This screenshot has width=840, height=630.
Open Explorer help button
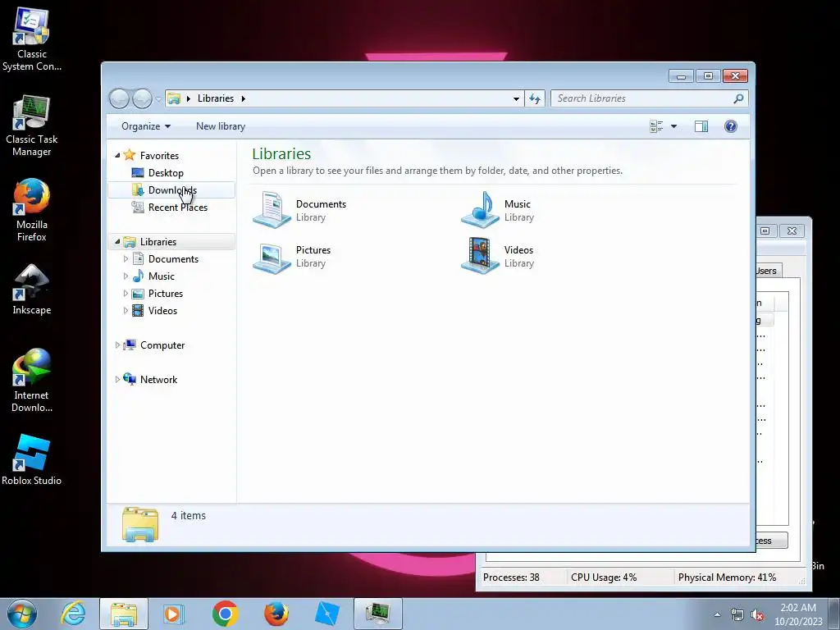pos(731,126)
